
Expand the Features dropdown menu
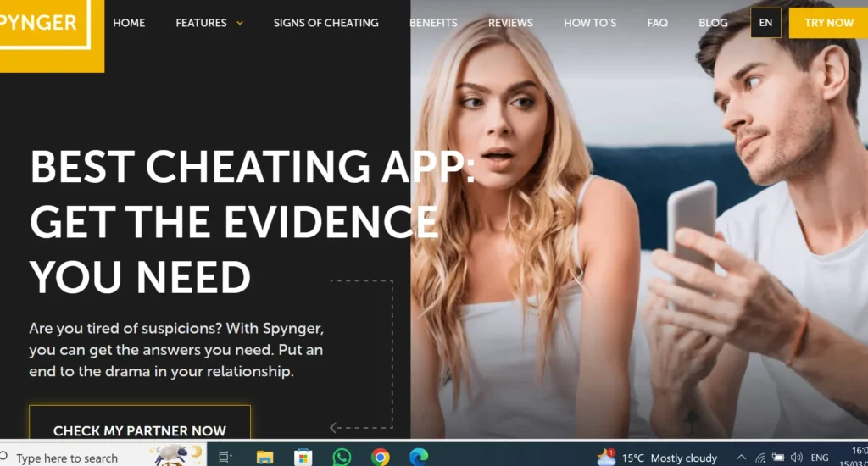209,23
